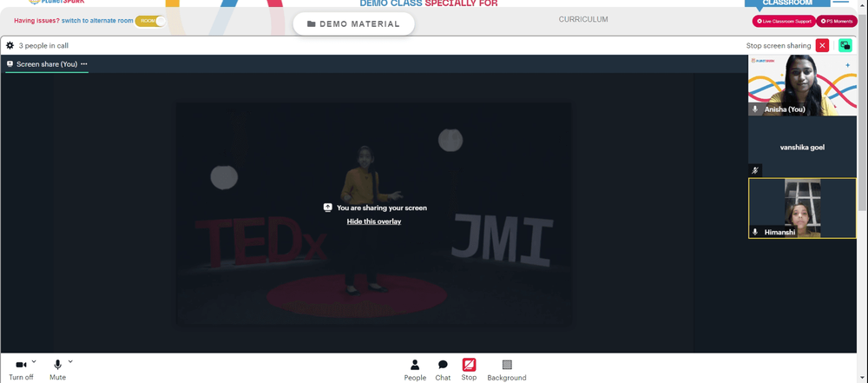Click '3 people in call' text

(x=43, y=45)
